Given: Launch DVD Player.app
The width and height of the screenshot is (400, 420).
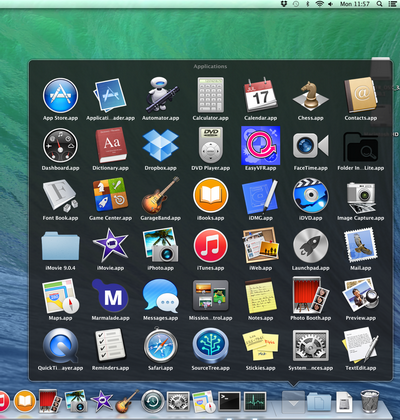Looking at the screenshot, I should [x=210, y=145].
